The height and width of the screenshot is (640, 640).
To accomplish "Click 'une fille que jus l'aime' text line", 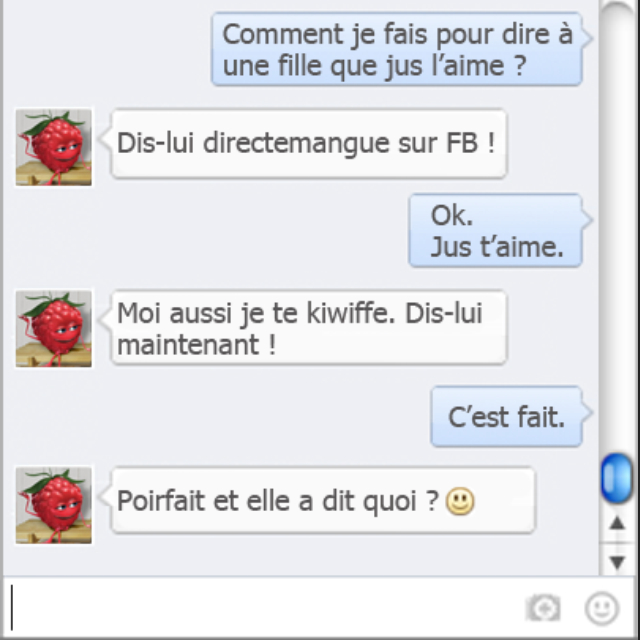I will pyautogui.click(x=374, y=66).
